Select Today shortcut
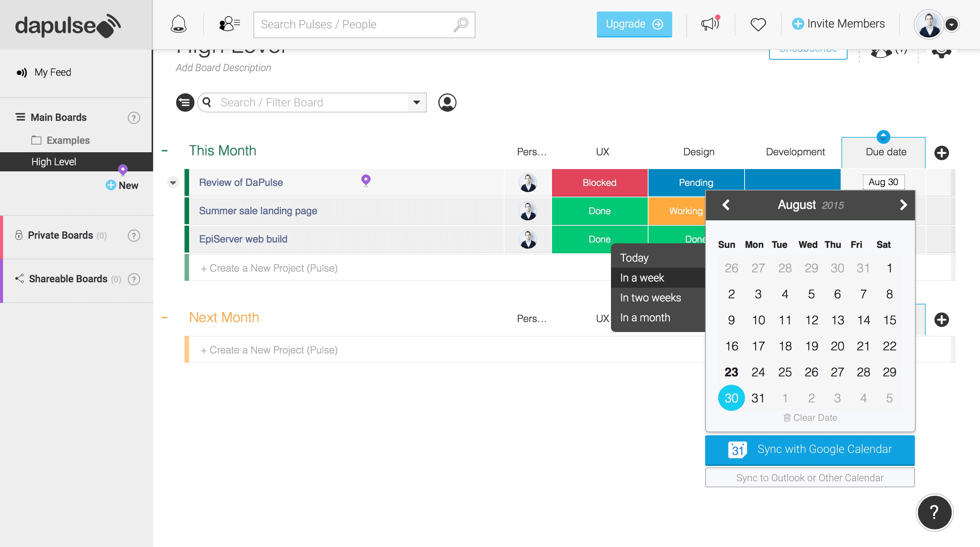This screenshot has height=547, width=980. [x=658, y=258]
